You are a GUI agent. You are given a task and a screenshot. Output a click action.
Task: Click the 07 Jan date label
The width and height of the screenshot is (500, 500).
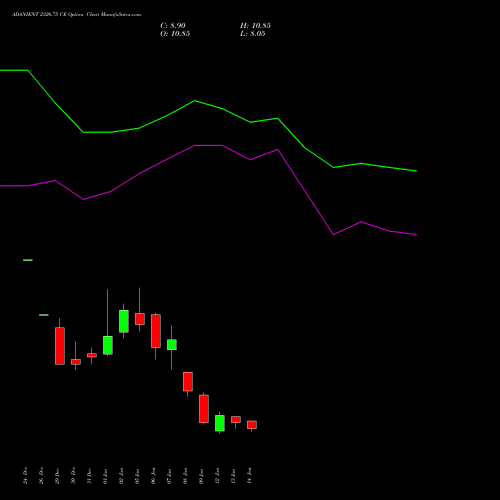[169, 476]
